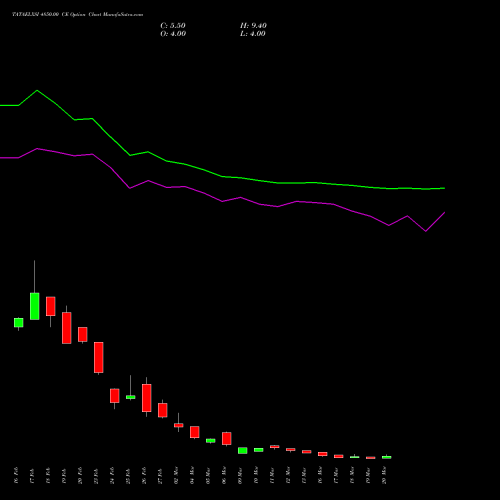Click the close value C: 5.50
Screen dimensions: 500x500
(x=173, y=26)
